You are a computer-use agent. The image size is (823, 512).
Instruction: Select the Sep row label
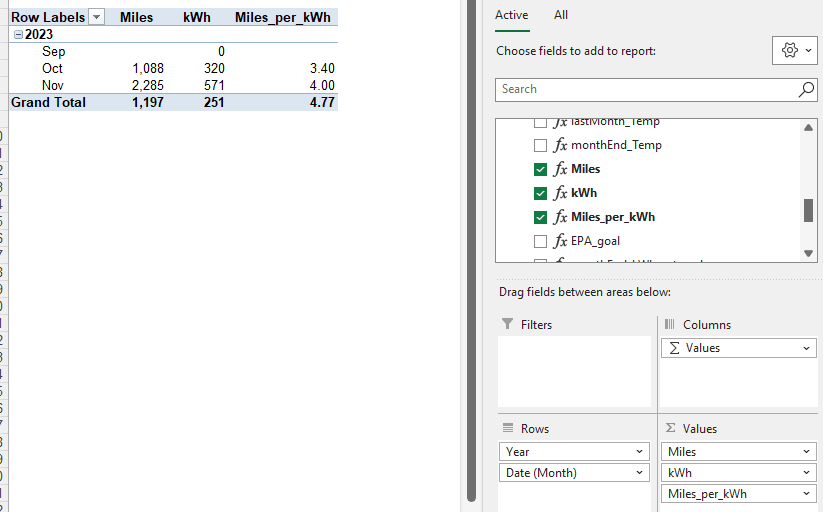point(54,51)
